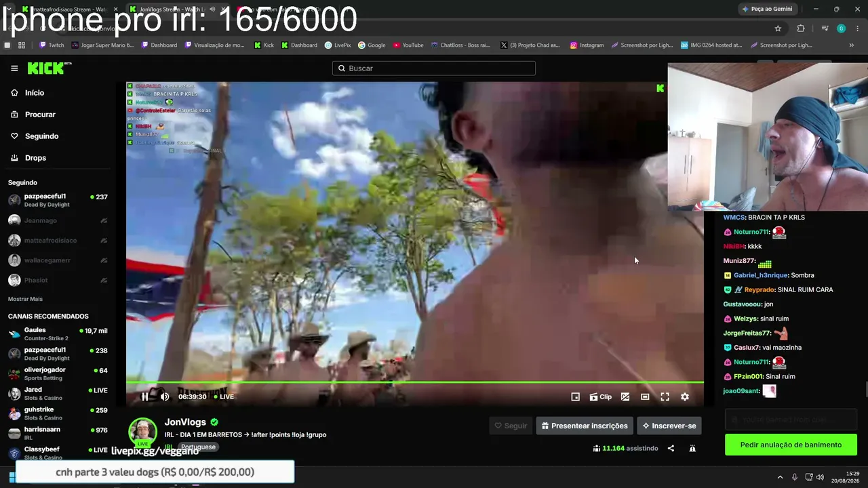Click Pedir anulação de banimento button
868x488 pixels.
tap(791, 445)
